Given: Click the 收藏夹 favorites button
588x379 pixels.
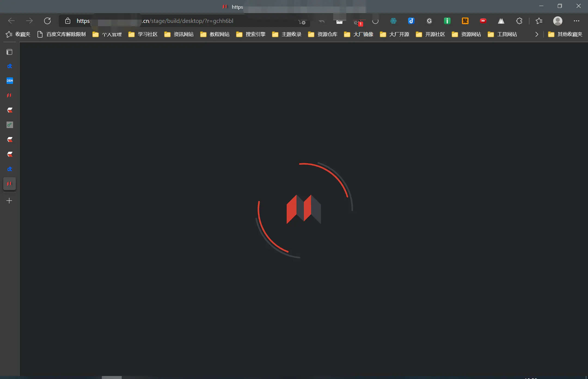Looking at the screenshot, I should coord(18,34).
